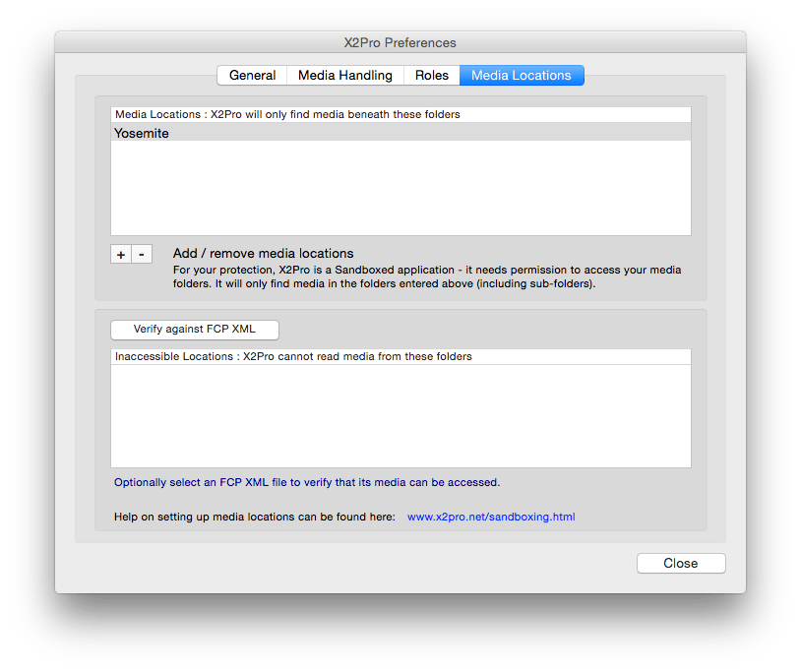The height and width of the screenshot is (672, 801).
Task: Add a media location with plus button
Action: tap(121, 254)
